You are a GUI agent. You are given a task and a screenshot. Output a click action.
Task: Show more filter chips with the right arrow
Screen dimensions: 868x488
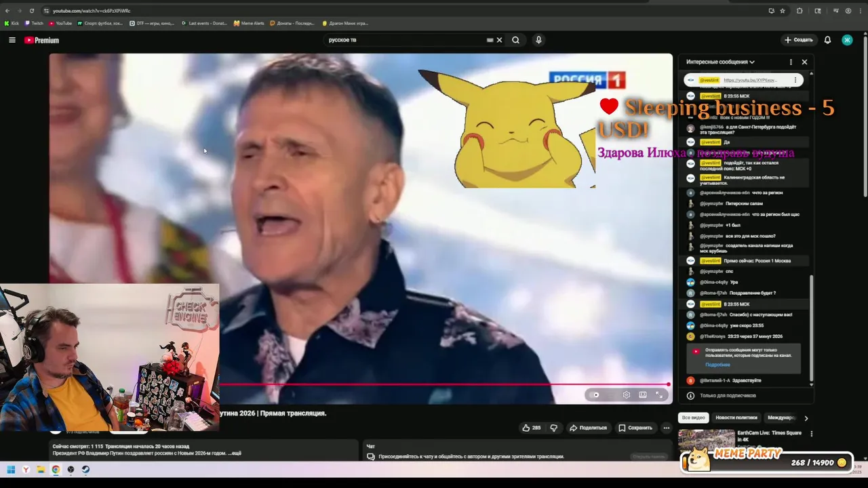[x=806, y=418]
